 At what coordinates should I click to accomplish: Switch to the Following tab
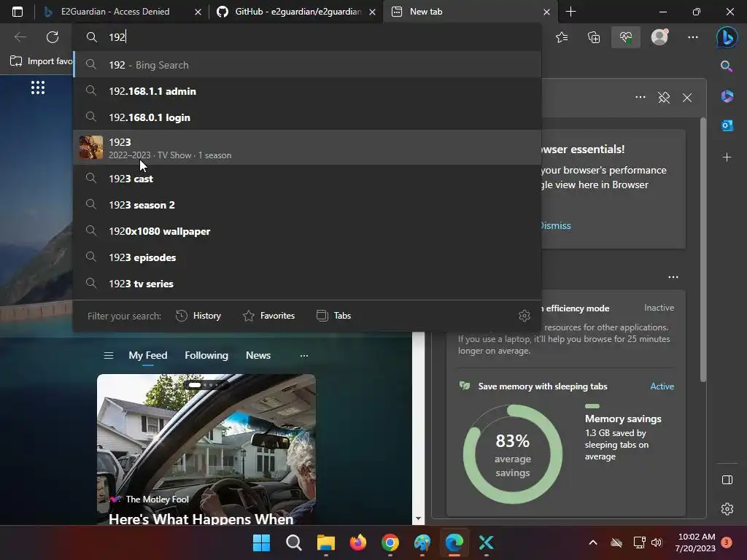[206, 355]
